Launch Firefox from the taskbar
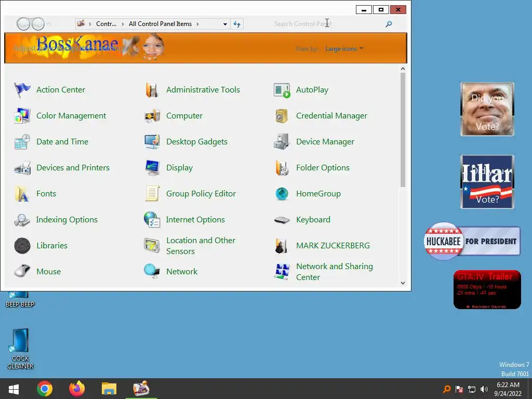 pos(77,389)
